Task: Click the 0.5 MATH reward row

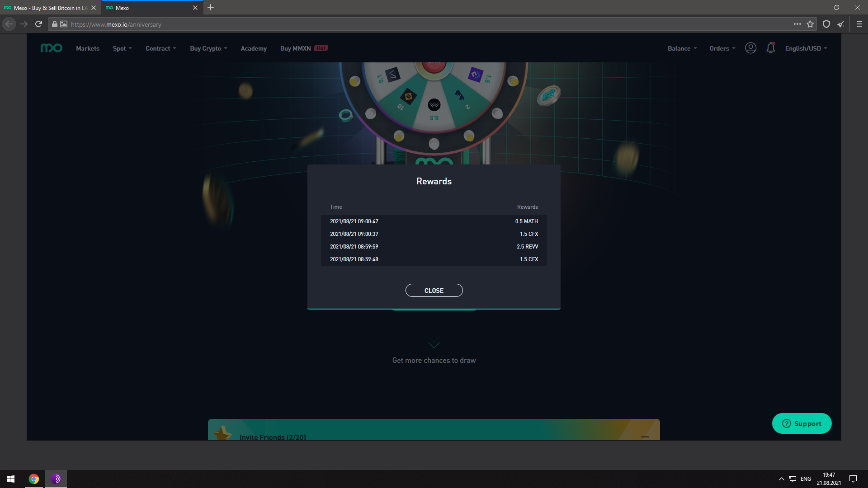Action: click(434, 221)
